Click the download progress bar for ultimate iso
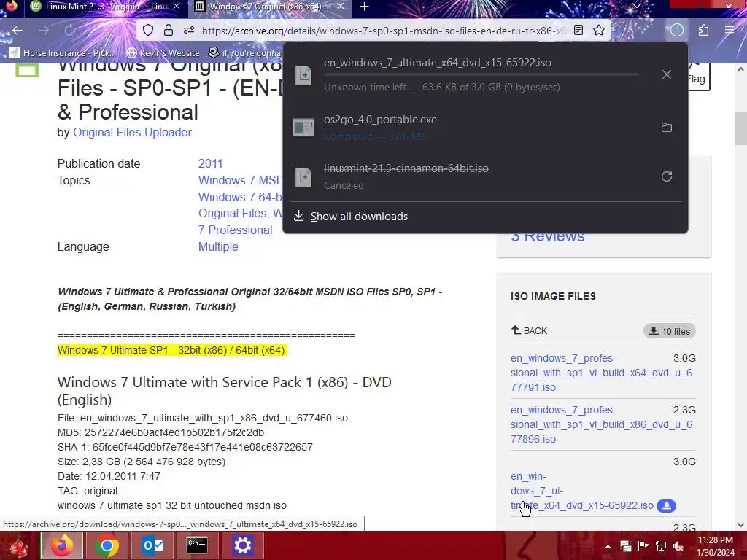 pyautogui.click(x=481, y=75)
